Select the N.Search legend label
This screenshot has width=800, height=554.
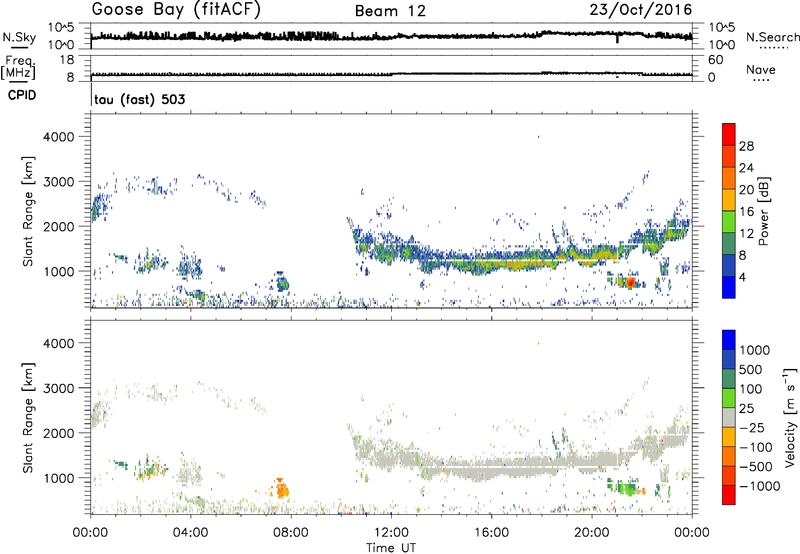(x=772, y=37)
